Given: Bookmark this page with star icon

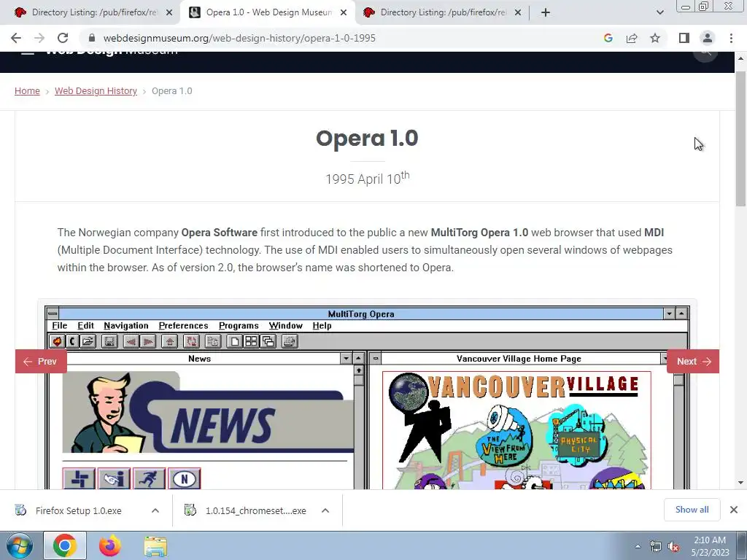Looking at the screenshot, I should tap(655, 38).
